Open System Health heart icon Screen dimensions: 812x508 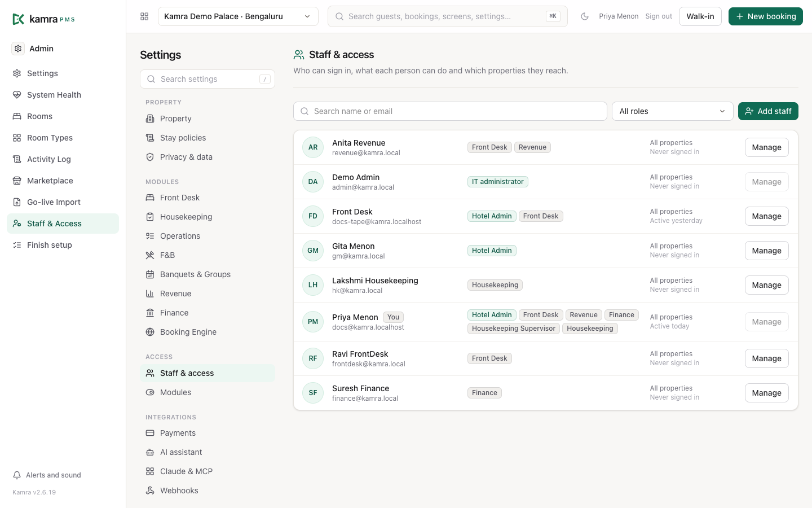pyautogui.click(x=17, y=95)
